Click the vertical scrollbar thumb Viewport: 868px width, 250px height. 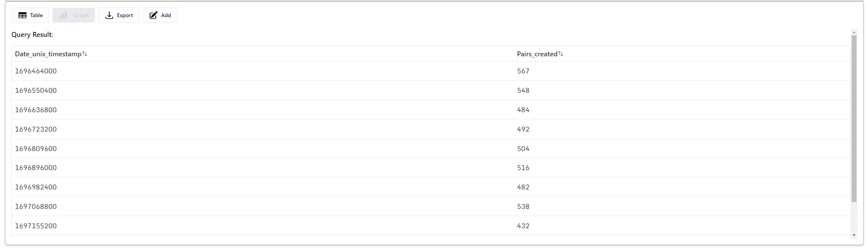click(854, 119)
